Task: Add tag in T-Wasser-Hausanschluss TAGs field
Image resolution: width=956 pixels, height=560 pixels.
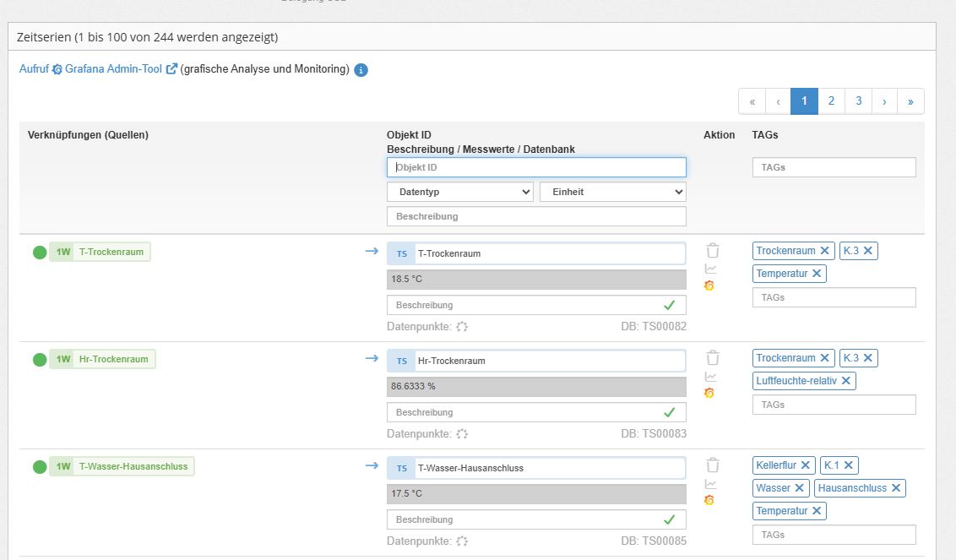Action: [834, 535]
